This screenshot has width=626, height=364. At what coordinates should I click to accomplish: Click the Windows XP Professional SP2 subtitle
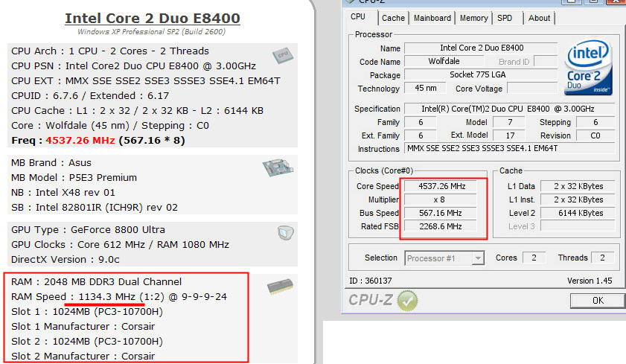coord(151,31)
